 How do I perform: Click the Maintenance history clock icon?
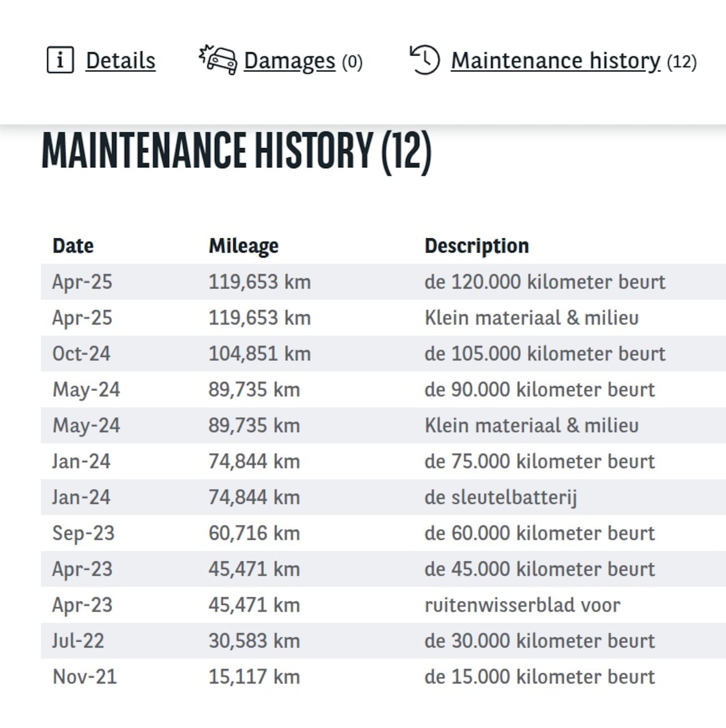(425, 60)
